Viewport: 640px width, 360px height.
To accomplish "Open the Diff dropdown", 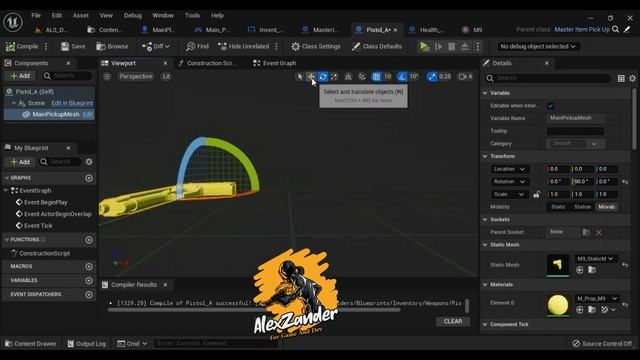I will (x=156, y=47).
